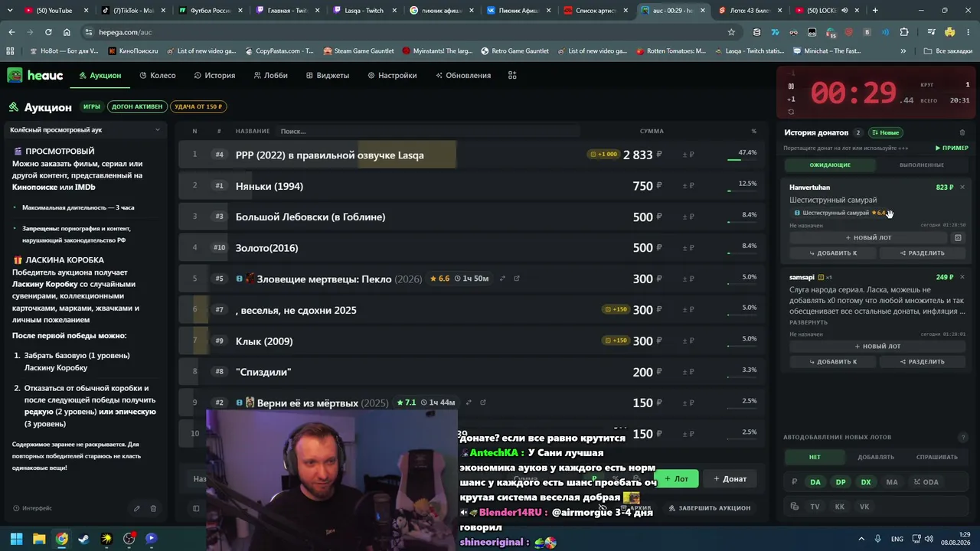980x551 pixels.
Task: Expand samsapi's message with Развернуть
Action: point(808,322)
